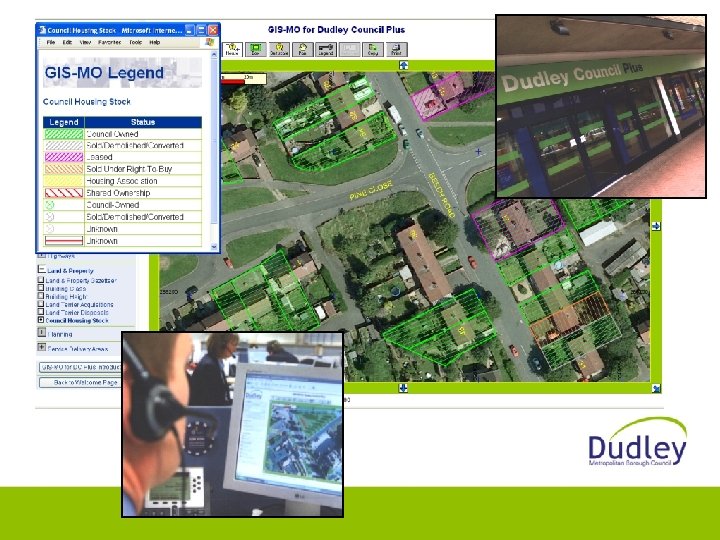Viewport: 720px width, 540px height.
Task: Click the Windows flag logo in Legend window
Action: pos(209,42)
